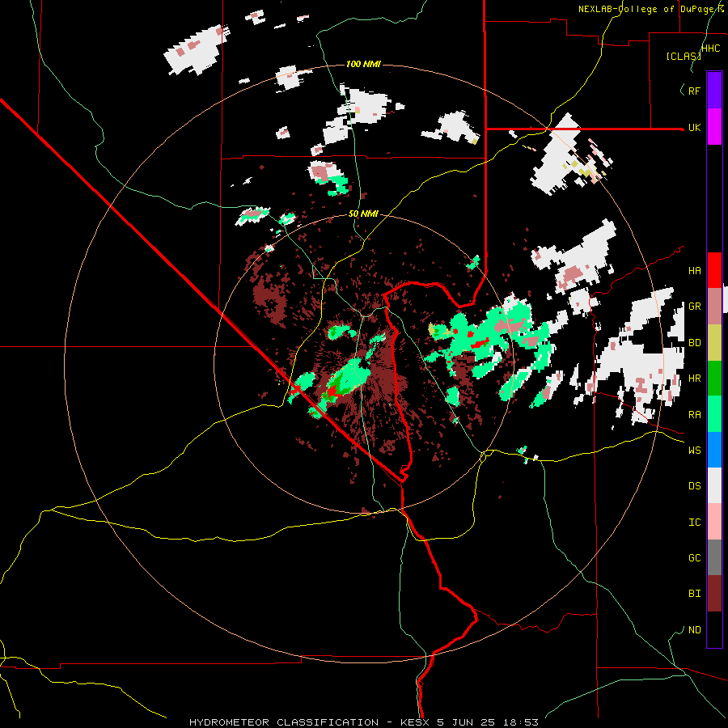Click the RF legend label
The height and width of the screenshot is (728, 728).
[694, 91]
